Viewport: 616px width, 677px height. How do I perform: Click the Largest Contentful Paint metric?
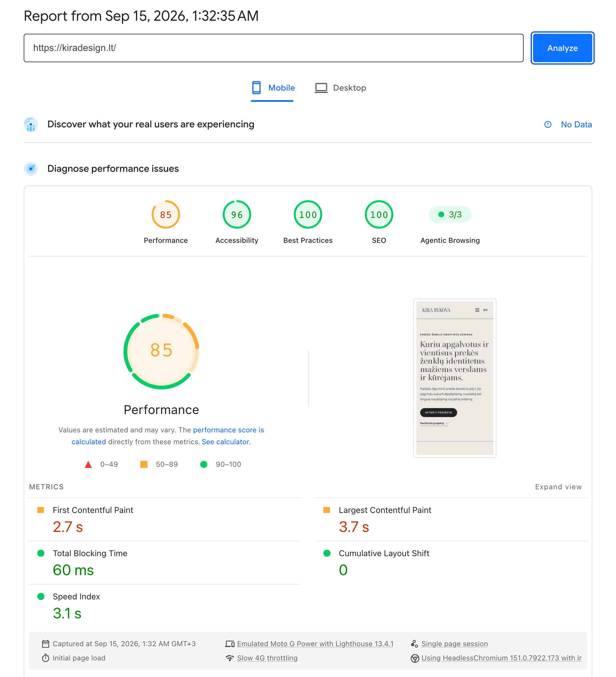(451, 519)
